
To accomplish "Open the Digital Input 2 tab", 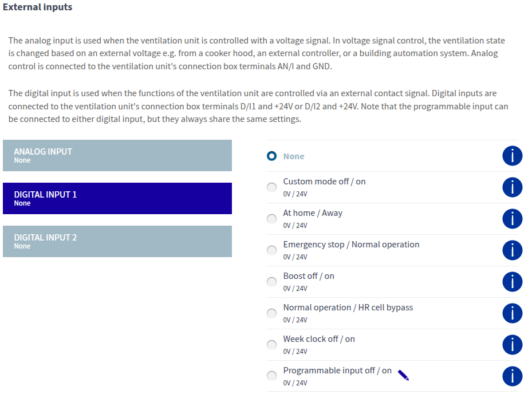I will coord(117,241).
